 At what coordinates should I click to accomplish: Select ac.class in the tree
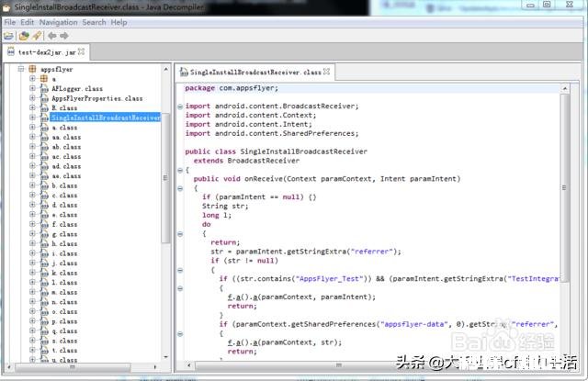point(66,157)
